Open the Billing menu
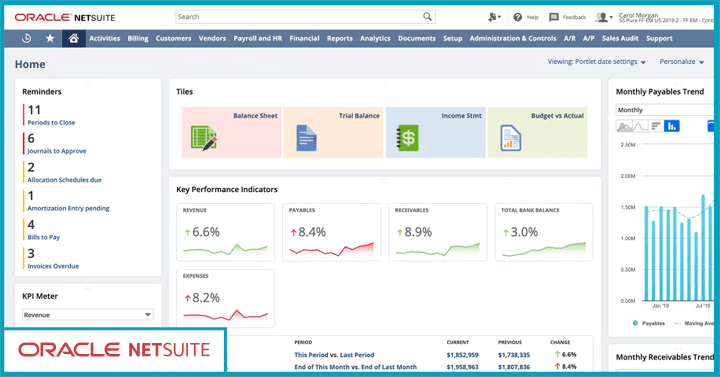This screenshot has height=377, width=720. 138,39
